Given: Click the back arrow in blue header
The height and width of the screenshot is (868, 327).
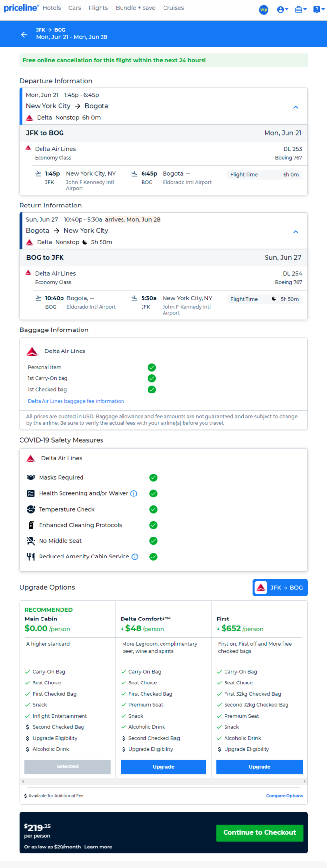Looking at the screenshot, I should [x=24, y=34].
